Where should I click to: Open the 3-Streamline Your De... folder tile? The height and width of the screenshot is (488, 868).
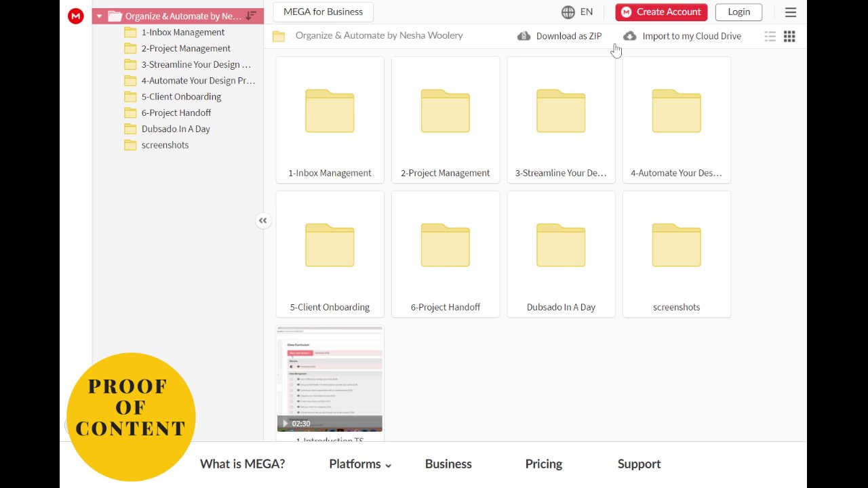coord(561,120)
